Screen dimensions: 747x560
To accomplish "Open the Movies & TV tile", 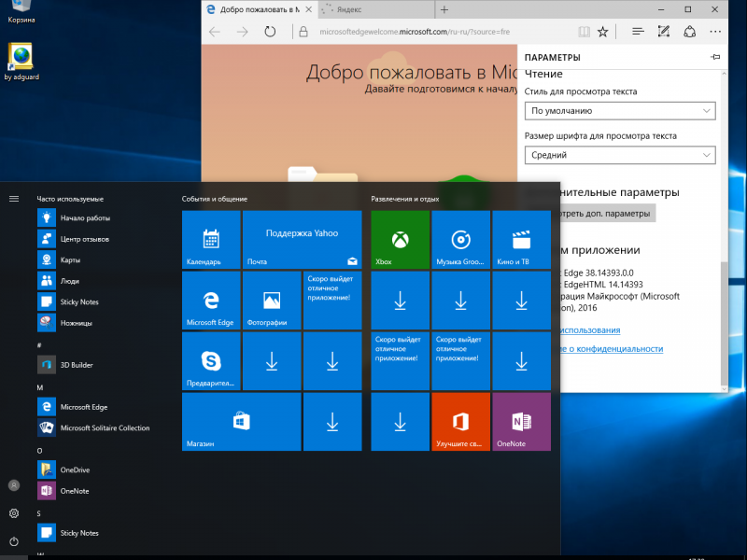I will (x=522, y=240).
